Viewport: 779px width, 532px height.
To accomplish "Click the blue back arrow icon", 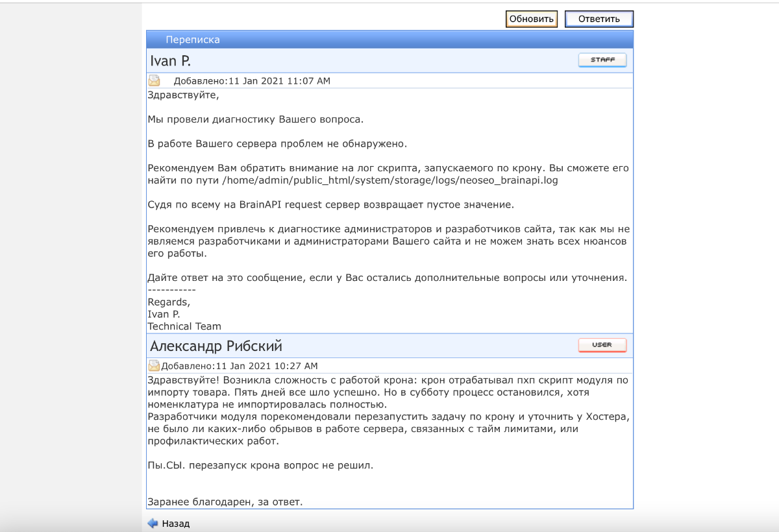I will point(153,523).
